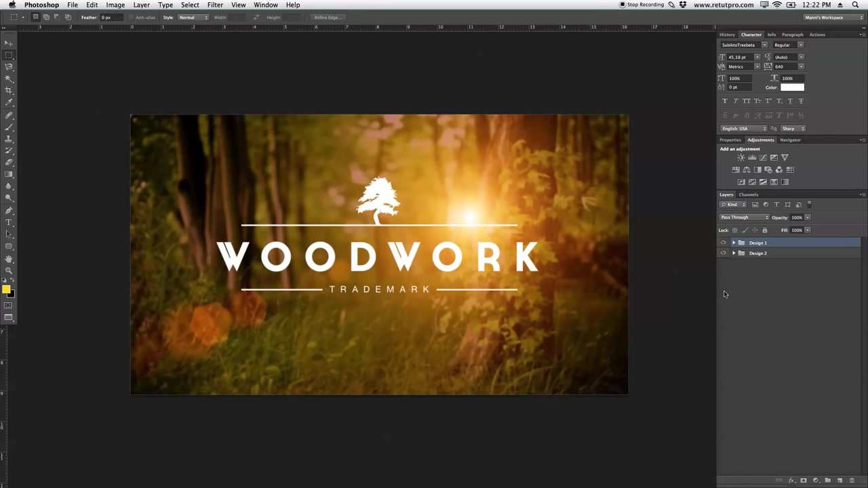Image resolution: width=868 pixels, height=488 pixels.
Task: Open the Filter menu in the menu bar
Action: tap(215, 5)
